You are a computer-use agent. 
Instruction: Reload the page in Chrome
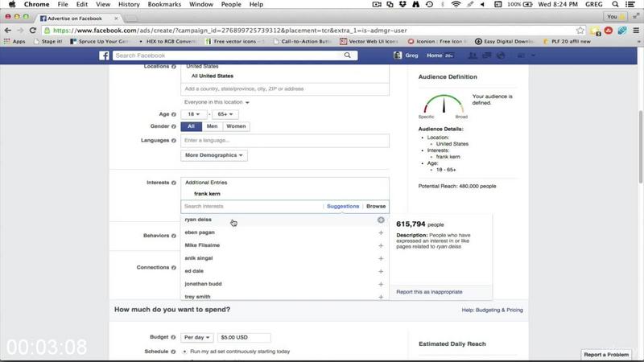click(x=33, y=31)
